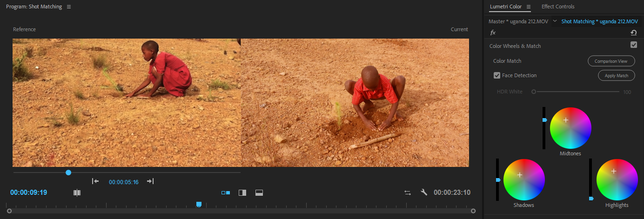Viewport: 644px width, 219px height.
Task: Toggle Shot or Frame comparison icon
Action: tap(77, 192)
